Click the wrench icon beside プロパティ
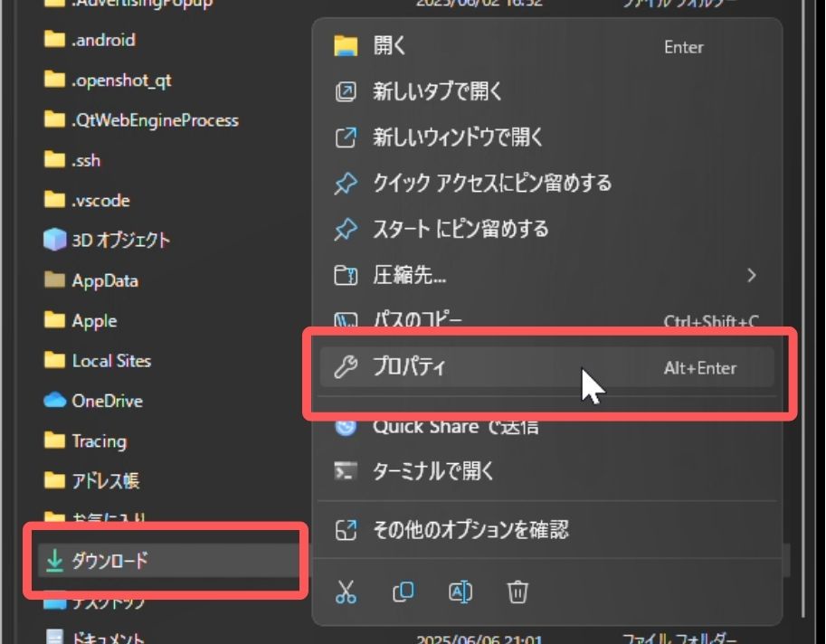 point(346,366)
